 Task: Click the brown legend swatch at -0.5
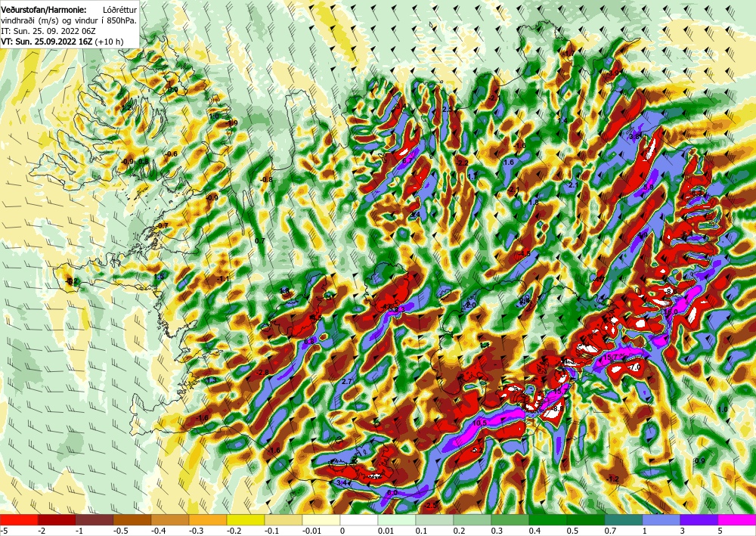(x=132, y=520)
